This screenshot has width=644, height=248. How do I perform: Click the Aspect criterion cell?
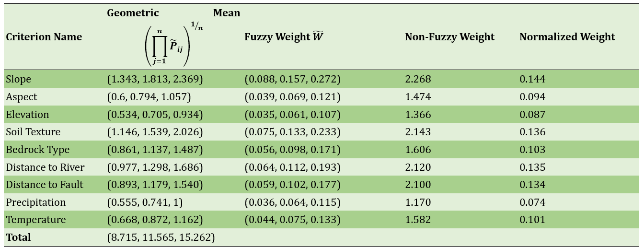[21, 97]
